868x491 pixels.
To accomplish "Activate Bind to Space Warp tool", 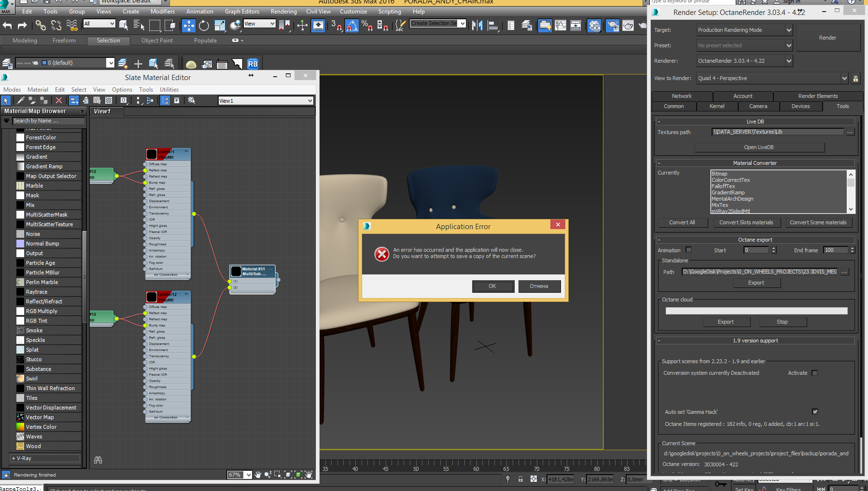I will 72,26.
